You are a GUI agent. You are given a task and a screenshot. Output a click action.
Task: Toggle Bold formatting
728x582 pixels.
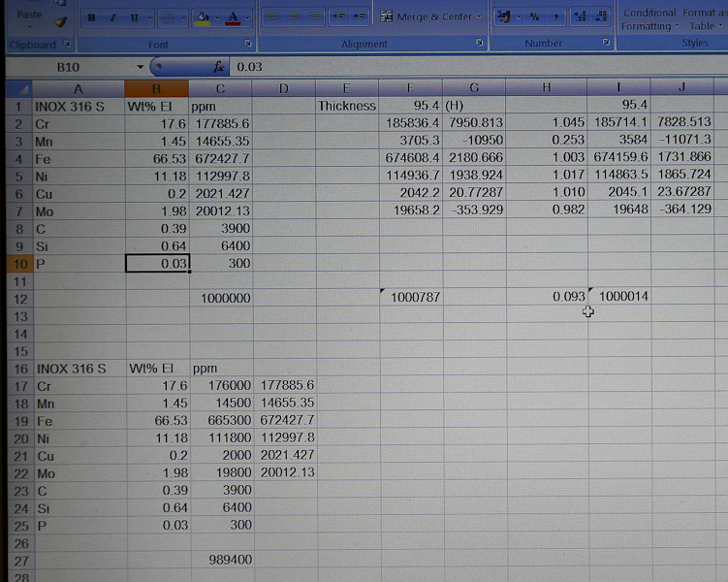tap(91, 18)
